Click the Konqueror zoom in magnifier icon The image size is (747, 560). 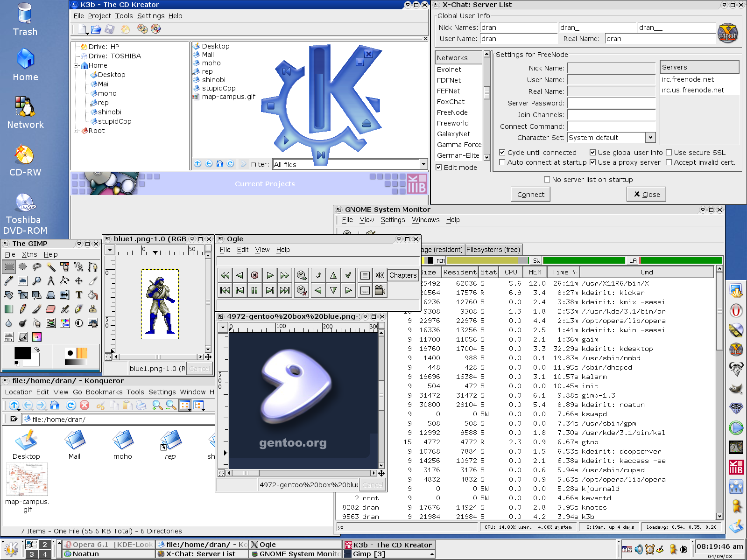click(x=157, y=405)
